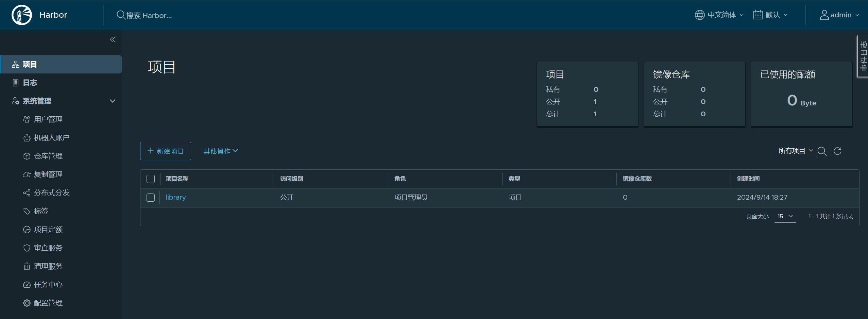Click the 项目管理员 role cell
The width and height of the screenshot is (868, 319).
click(411, 198)
